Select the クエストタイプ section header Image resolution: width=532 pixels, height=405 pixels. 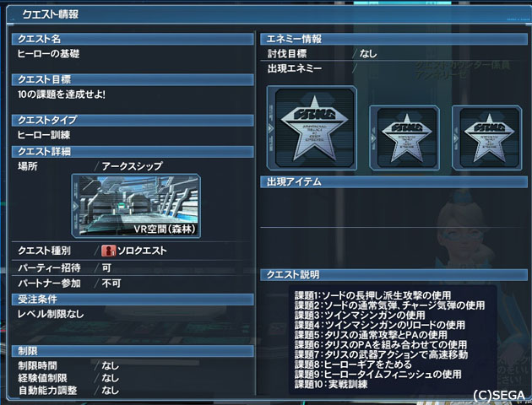point(133,120)
